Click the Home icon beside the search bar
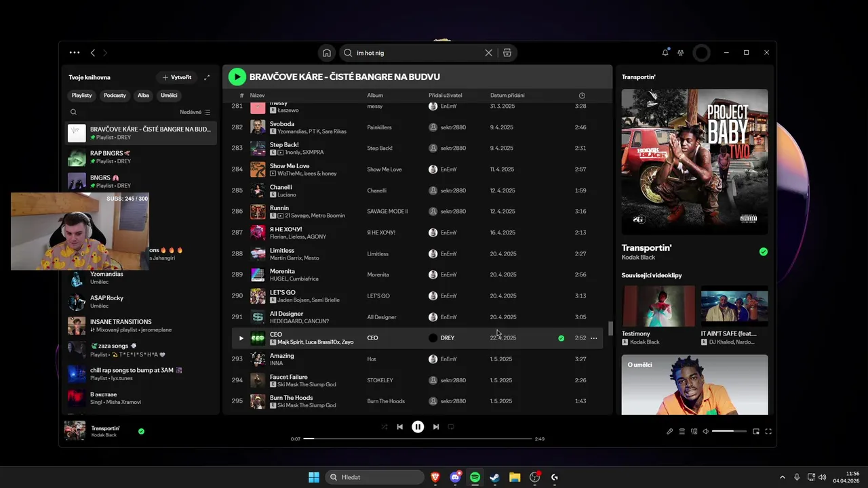The image size is (868, 488). click(327, 53)
